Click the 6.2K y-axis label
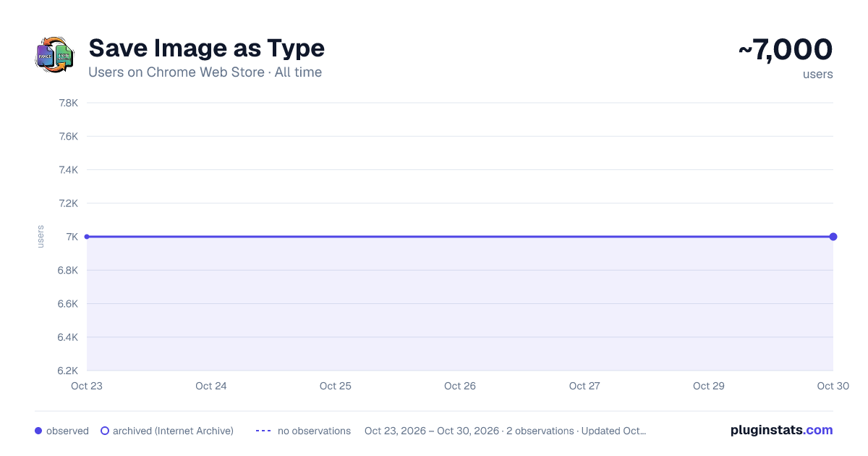 tap(68, 371)
